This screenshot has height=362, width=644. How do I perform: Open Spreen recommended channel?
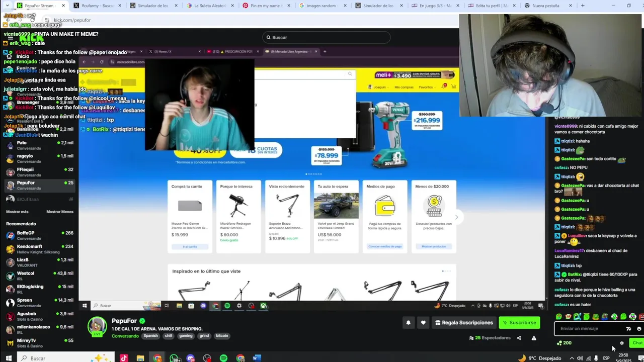(x=39, y=303)
